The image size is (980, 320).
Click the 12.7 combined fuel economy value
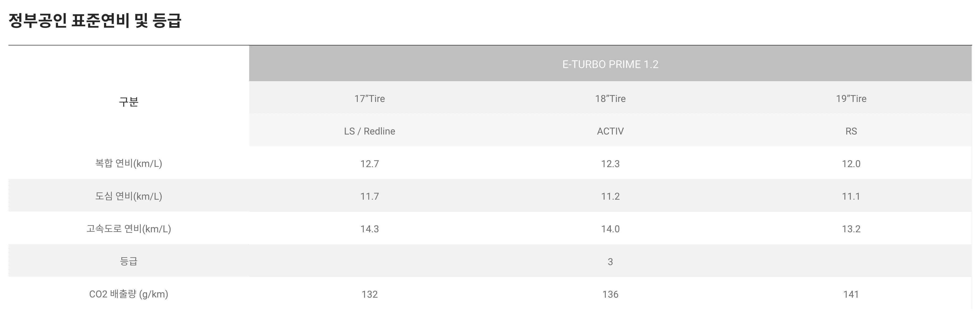369,164
